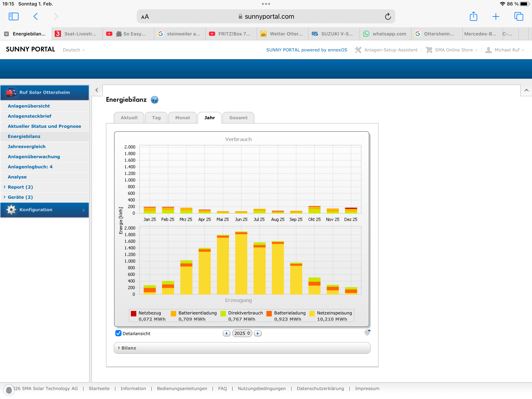Viewport: 532px width, 399px height.
Task: Collapse the left sidebar navigation arrow
Action: coord(97,90)
